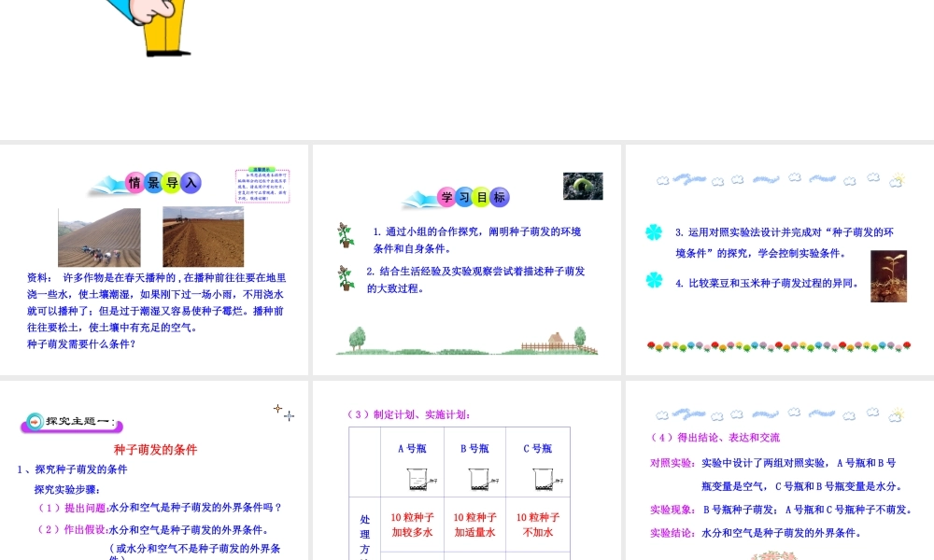Click the sprouting seed photo on 学习目标 slide

[x=583, y=187]
